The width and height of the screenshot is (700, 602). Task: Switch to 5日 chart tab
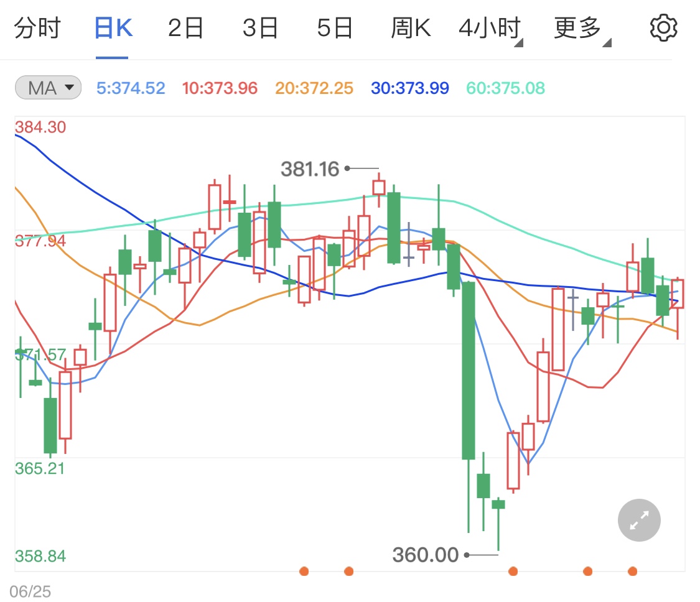tap(335, 27)
